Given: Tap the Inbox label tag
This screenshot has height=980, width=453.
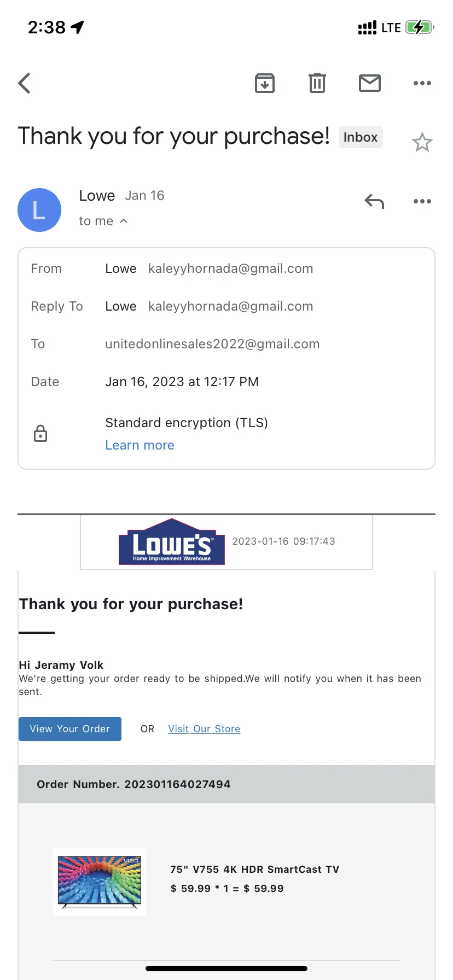Looking at the screenshot, I should (361, 137).
